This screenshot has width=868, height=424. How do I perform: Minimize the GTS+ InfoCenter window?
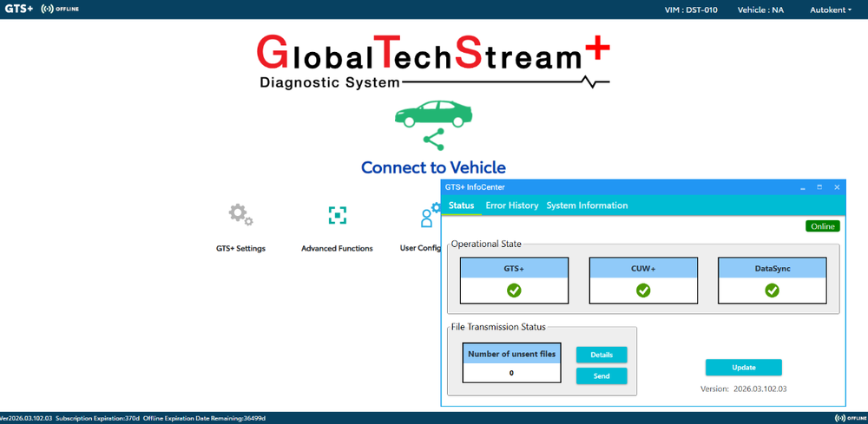pyautogui.click(x=803, y=188)
